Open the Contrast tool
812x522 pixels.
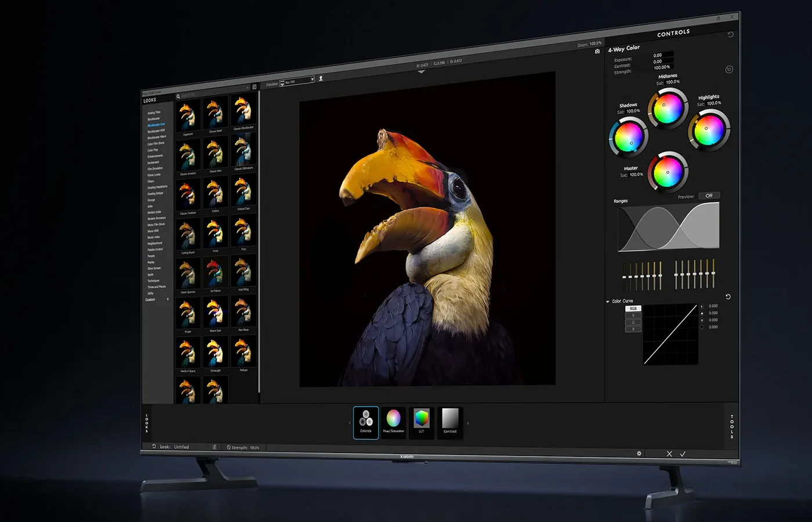click(450, 422)
